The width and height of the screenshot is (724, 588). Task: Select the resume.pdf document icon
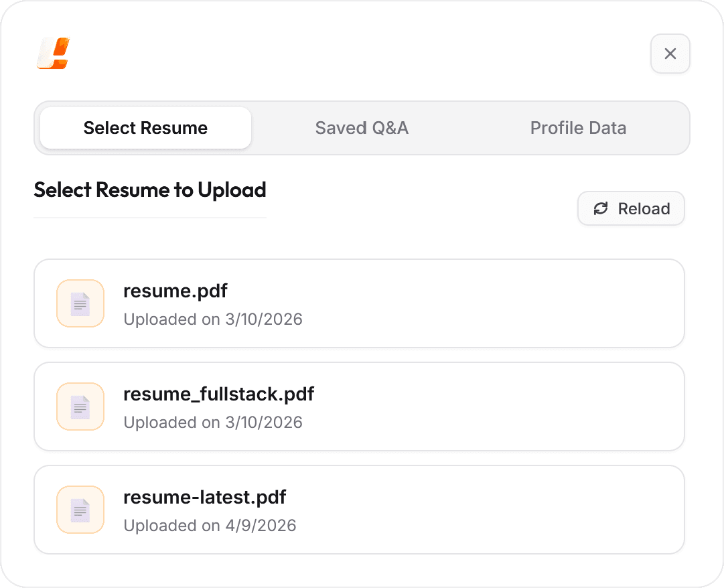[x=80, y=303]
